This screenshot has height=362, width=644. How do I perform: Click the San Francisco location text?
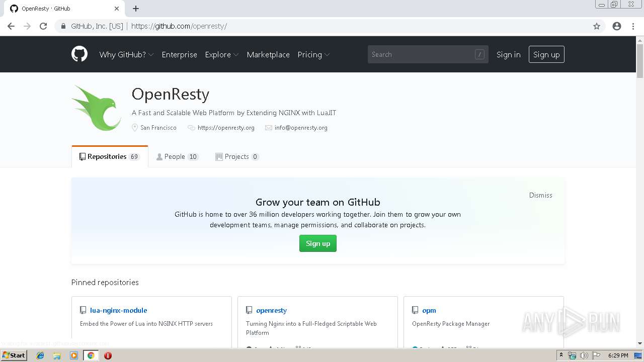click(x=158, y=128)
